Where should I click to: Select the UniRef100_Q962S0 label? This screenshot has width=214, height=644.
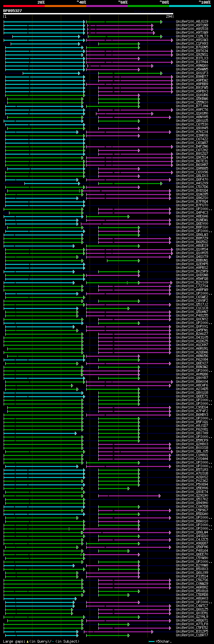point(192,198)
